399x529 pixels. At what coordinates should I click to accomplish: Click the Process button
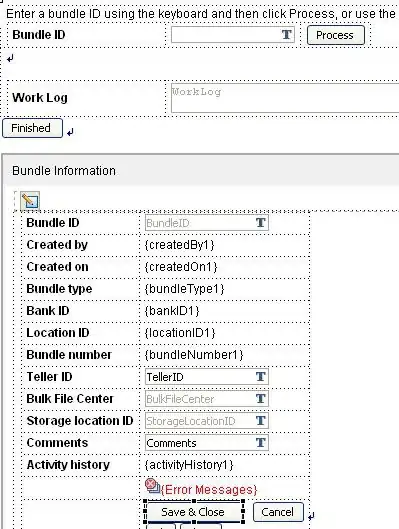[x=336, y=35]
